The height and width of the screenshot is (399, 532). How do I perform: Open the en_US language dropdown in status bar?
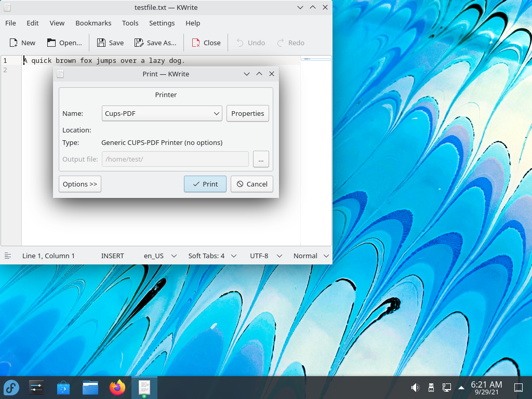tap(160, 256)
